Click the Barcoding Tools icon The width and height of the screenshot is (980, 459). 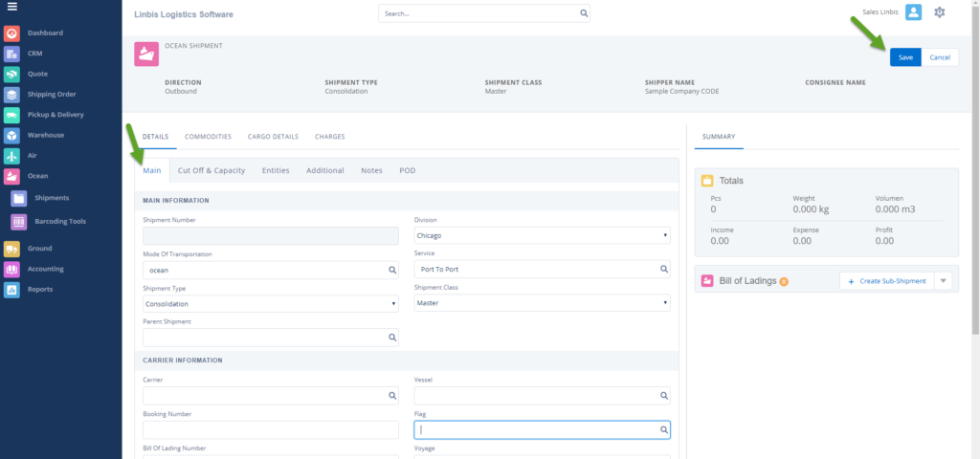tap(19, 222)
